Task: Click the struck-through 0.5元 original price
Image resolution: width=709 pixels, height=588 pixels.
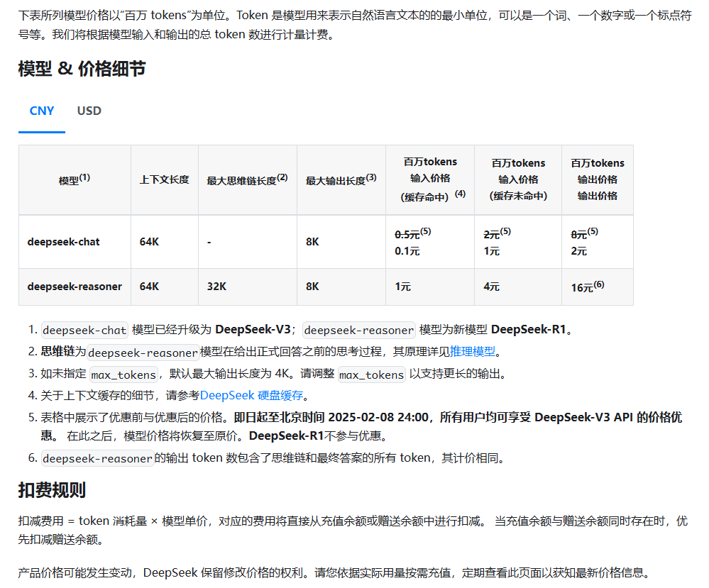Action: pos(407,233)
